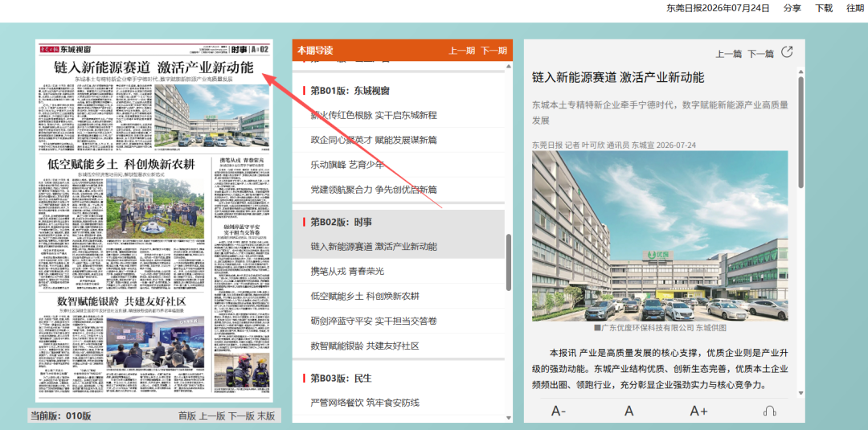This screenshot has width=868, height=430.
Task: Click the article panel scrollbar thumb
Action: 800,132
